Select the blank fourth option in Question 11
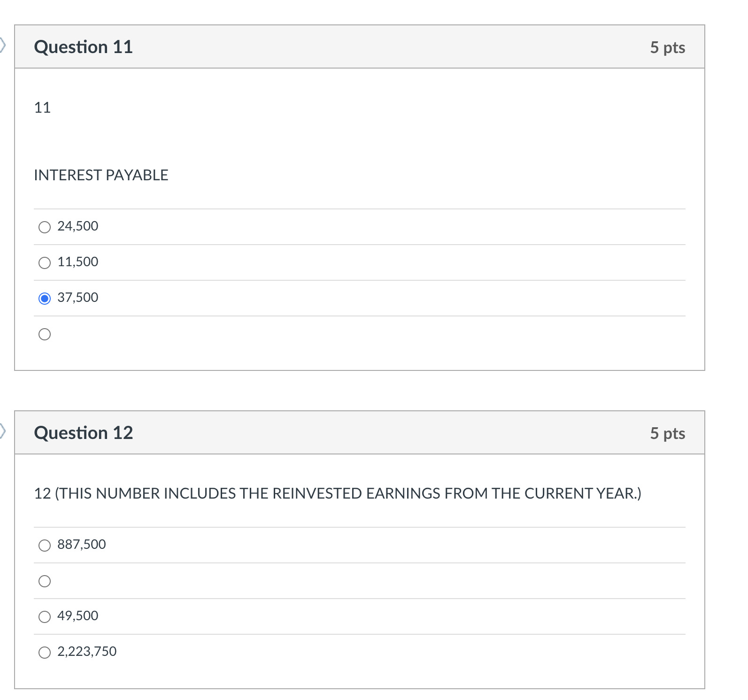 (45, 334)
